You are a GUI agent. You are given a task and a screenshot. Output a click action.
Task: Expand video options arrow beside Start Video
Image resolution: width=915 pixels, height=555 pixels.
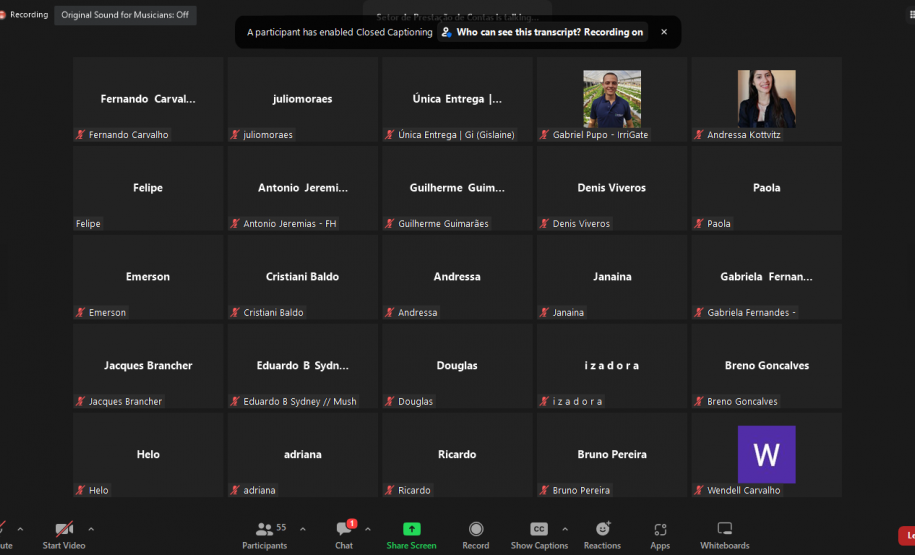point(91,529)
